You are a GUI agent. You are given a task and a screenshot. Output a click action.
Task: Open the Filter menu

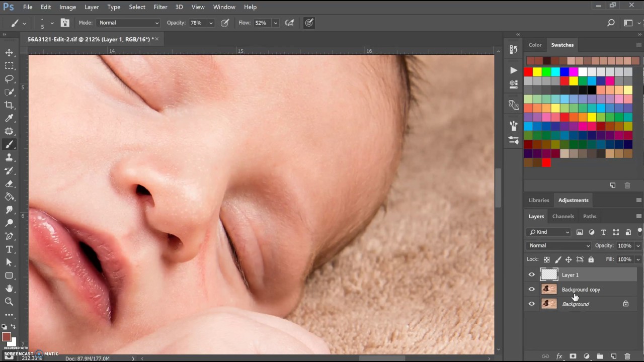[160, 7]
